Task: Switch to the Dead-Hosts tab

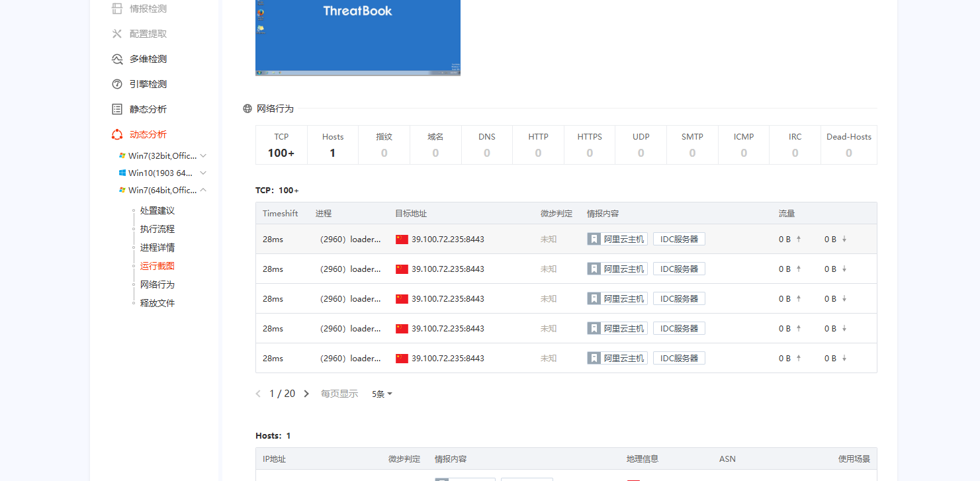Action: (x=849, y=145)
